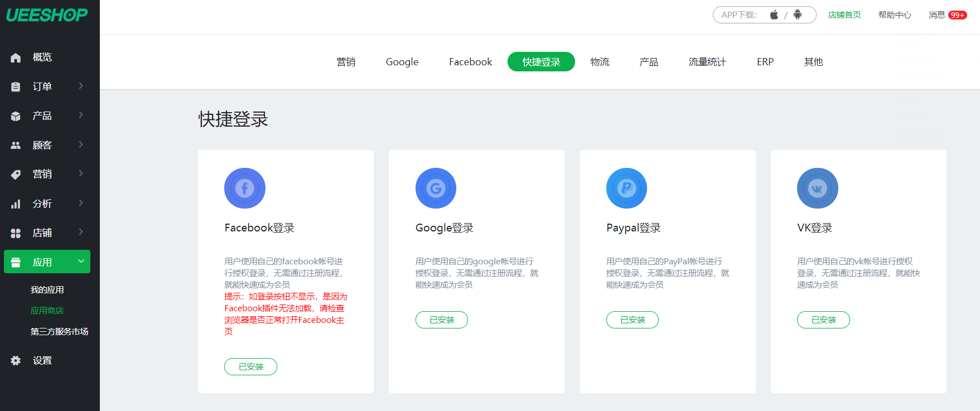Open 设置 in the sidebar

pos(42,361)
